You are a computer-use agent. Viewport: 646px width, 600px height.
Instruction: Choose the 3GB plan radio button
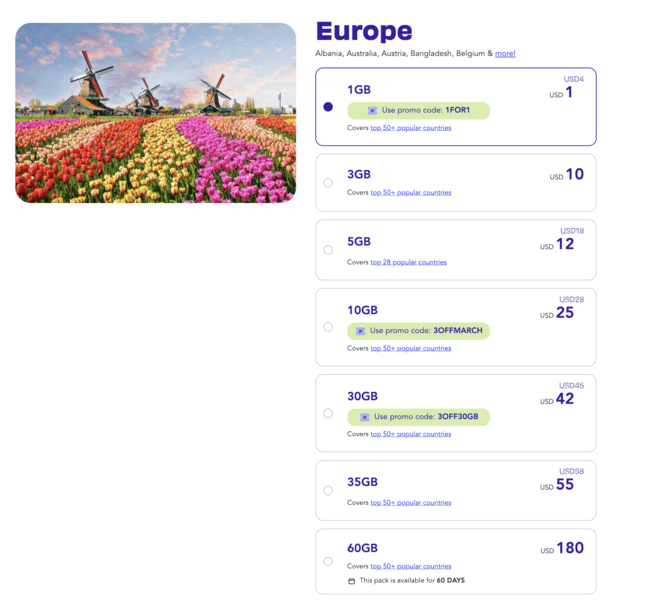click(x=328, y=183)
